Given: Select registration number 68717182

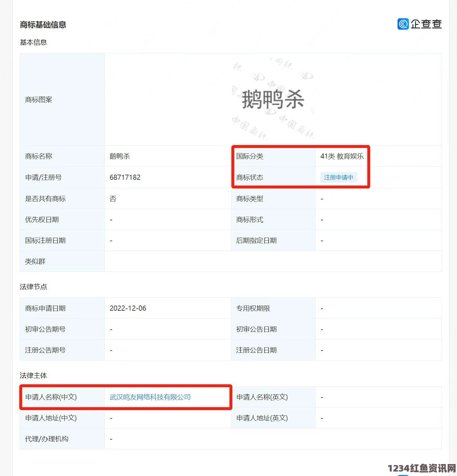Looking at the screenshot, I should point(125,178).
